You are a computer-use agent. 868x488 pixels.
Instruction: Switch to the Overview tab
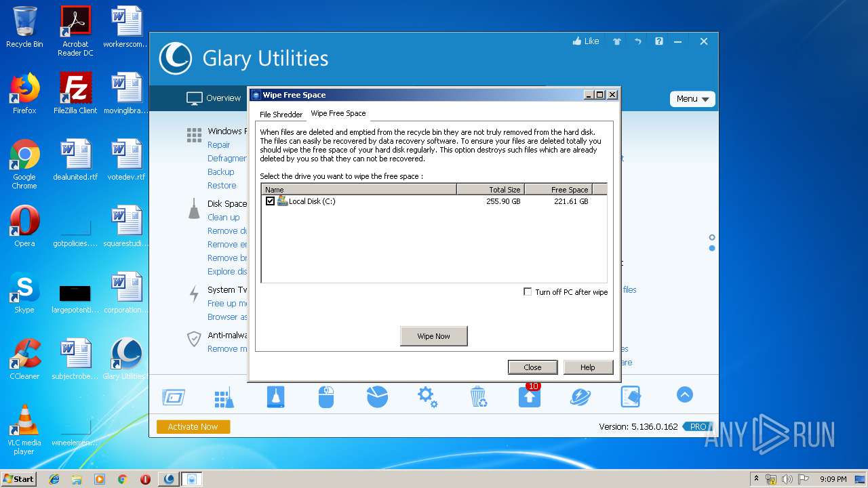click(x=214, y=98)
